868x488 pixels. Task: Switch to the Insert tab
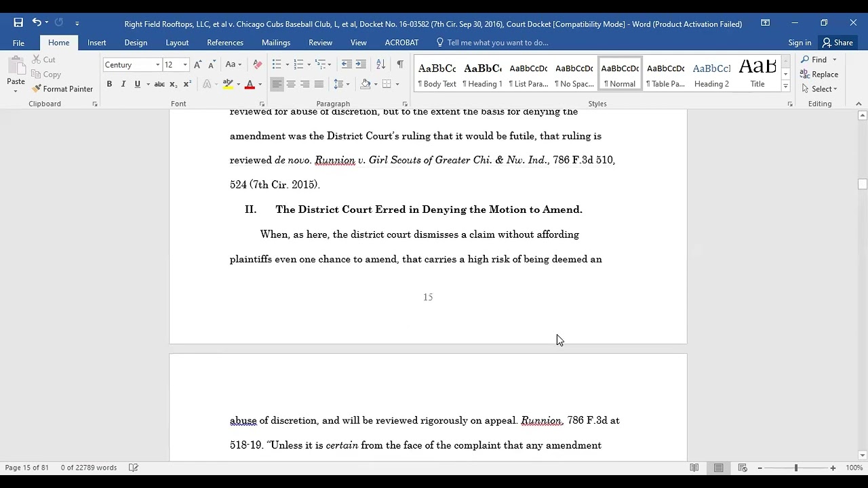click(x=97, y=43)
